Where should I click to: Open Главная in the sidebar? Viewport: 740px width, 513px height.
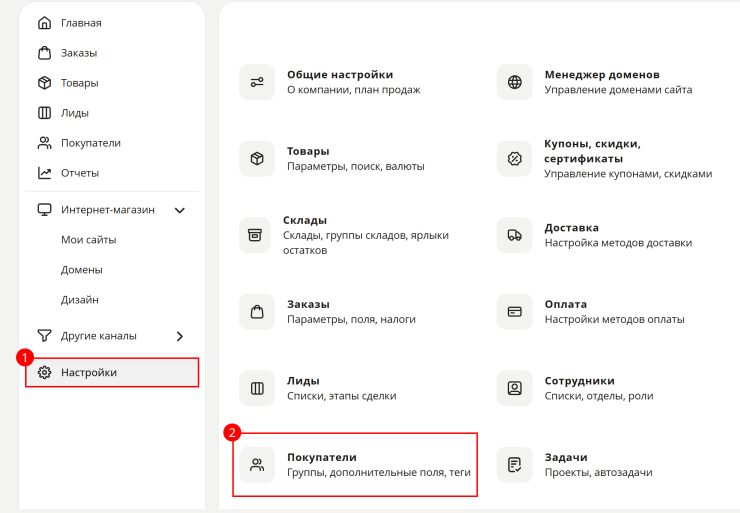(81, 23)
